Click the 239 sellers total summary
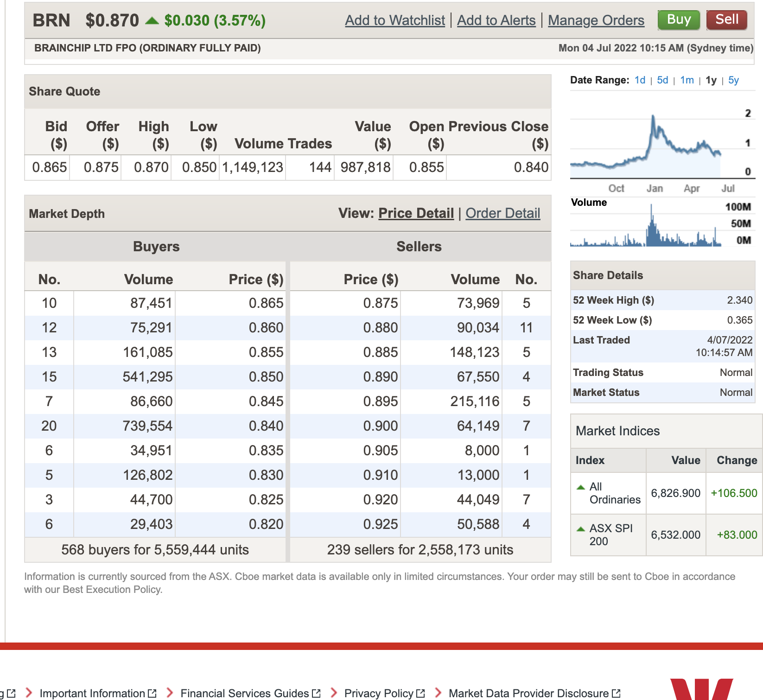Image resolution: width=763 pixels, height=700 pixels. pos(420,550)
